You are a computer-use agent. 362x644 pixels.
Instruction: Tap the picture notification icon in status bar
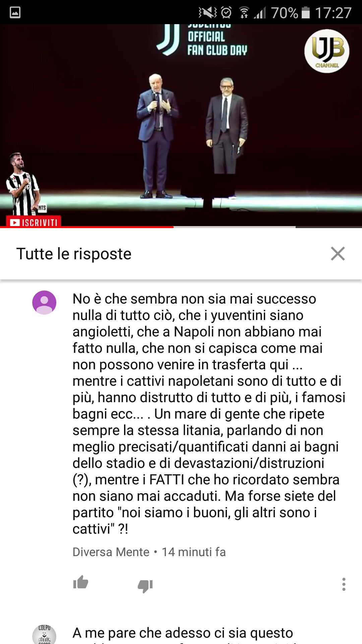tap(15, 12)
